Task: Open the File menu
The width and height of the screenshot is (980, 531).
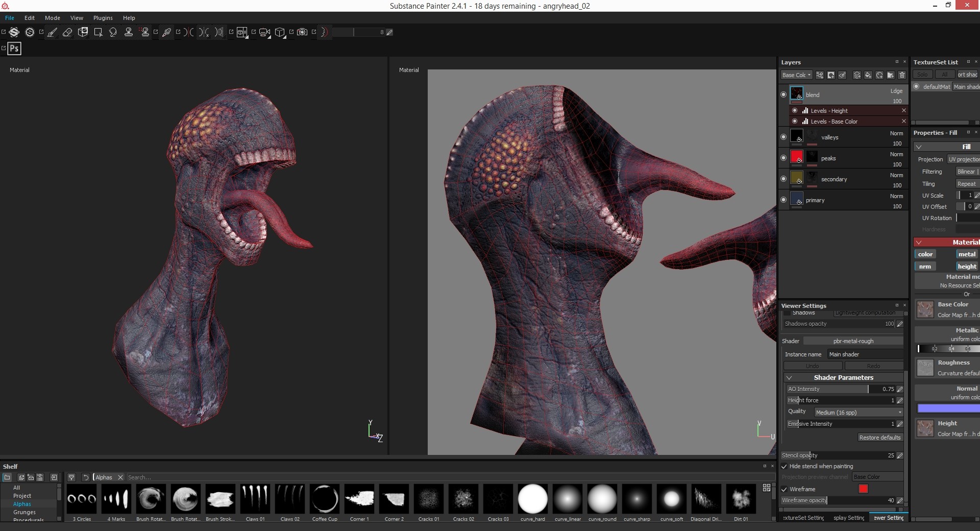Action: click(x=10, y=18)
